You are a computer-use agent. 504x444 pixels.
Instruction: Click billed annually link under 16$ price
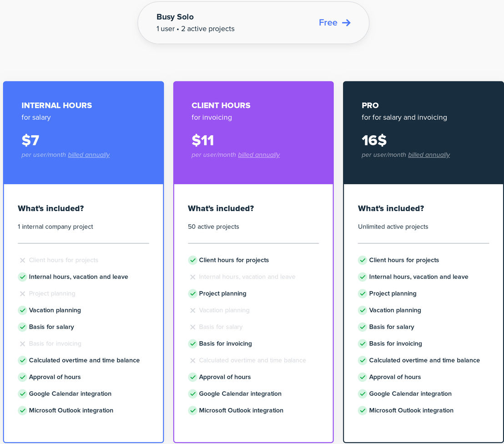coord(429,155)
